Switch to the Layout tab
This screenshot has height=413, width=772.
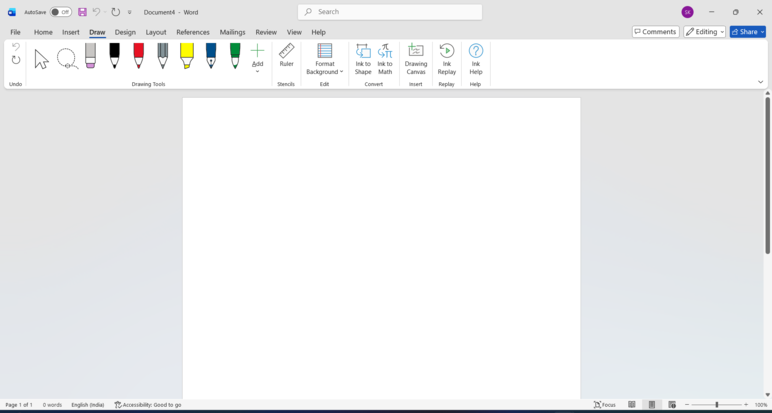[x=156, y=32]
